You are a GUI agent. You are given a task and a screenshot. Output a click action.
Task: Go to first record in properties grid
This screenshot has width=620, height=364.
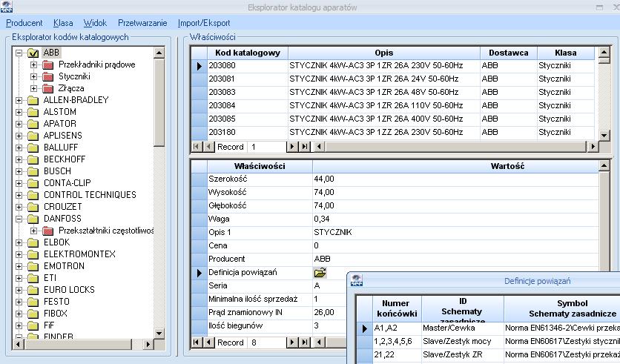(x=196, y=343)
